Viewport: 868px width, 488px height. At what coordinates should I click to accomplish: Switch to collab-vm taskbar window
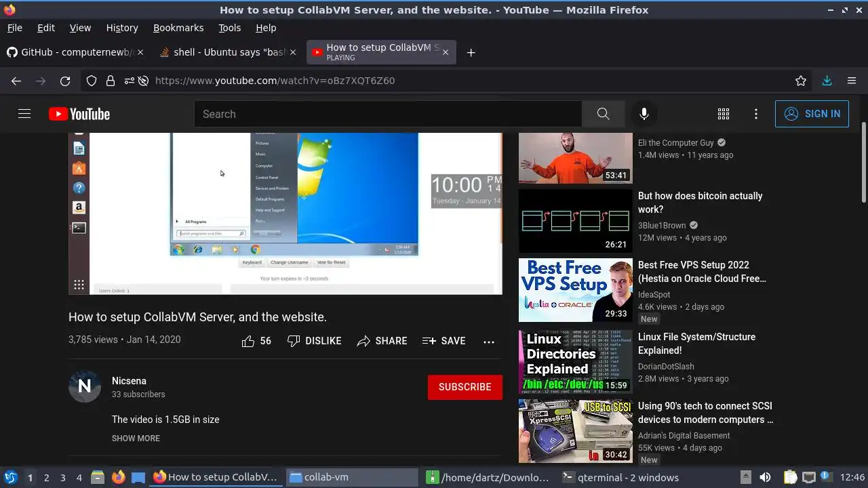352,477
